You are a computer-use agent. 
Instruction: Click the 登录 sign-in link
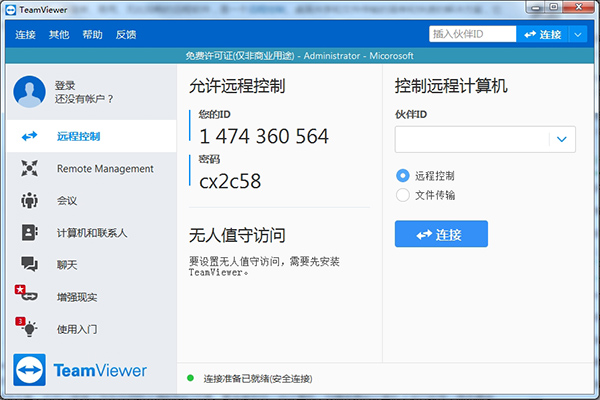pos(65,85)
